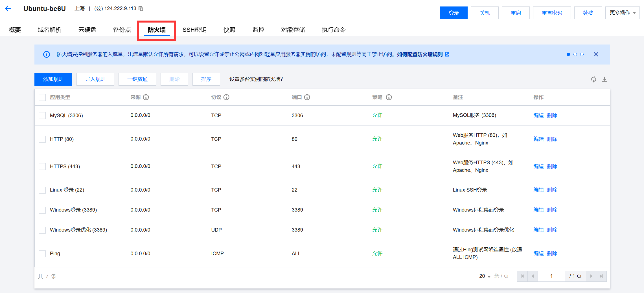This screenshot has width=644, height=293.
Task: Check the HTTPS (443) rule checkbox
Action: [x=42, y=167]
